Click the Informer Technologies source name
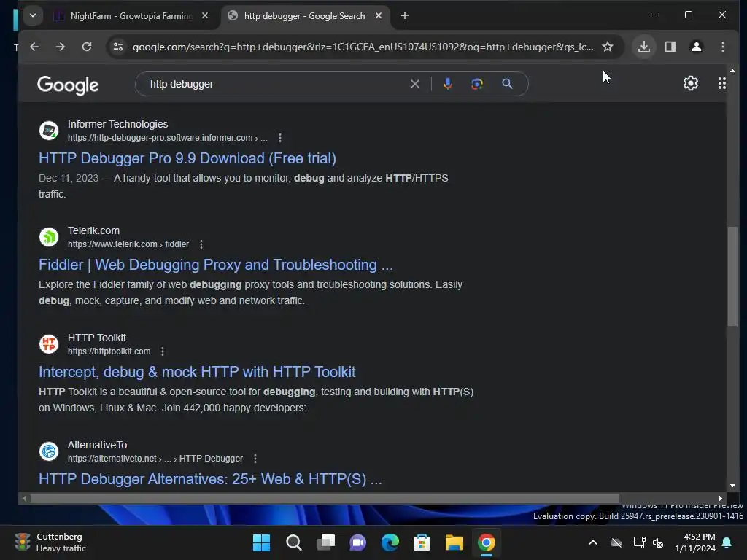This screenshot has height=560, width=747. 117,124
